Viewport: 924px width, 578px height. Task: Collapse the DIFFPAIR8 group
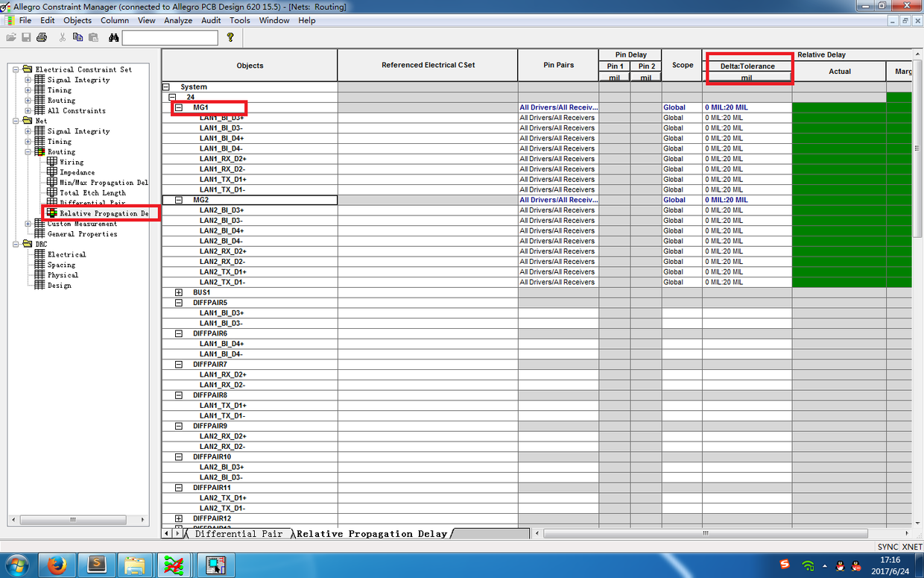point(179,395)
